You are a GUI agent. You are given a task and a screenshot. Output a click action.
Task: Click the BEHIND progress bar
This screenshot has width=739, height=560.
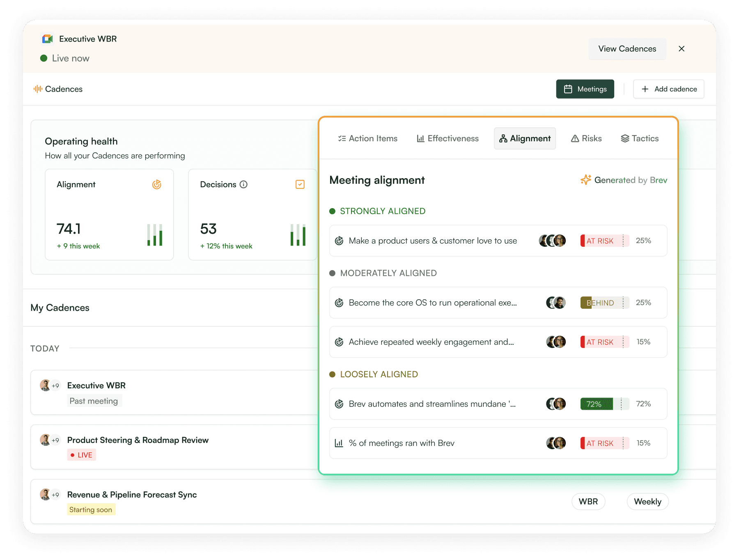pyautogui.click(x=605, y=303)
